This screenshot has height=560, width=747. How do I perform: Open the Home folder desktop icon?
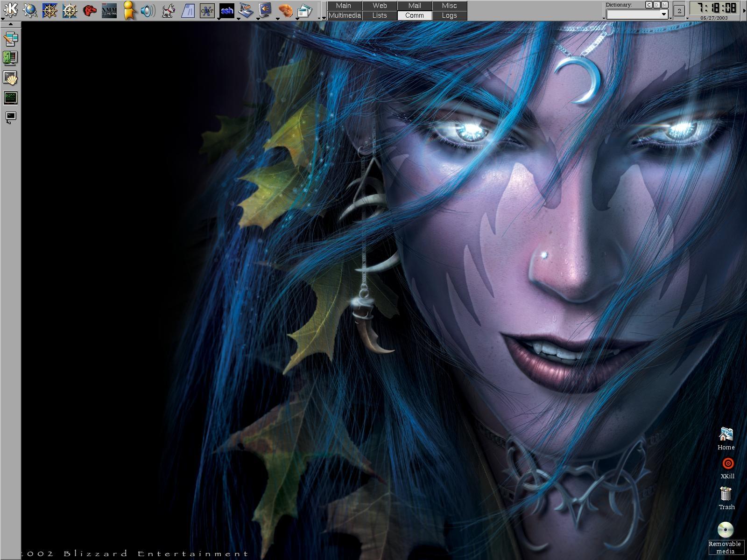tap(726, 438)
